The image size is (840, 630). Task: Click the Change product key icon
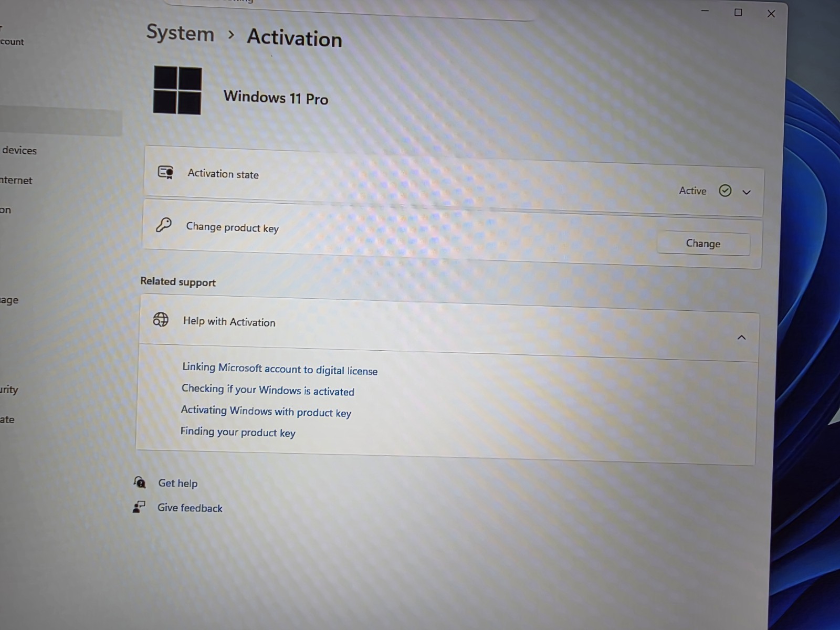(x=164, y=225)
